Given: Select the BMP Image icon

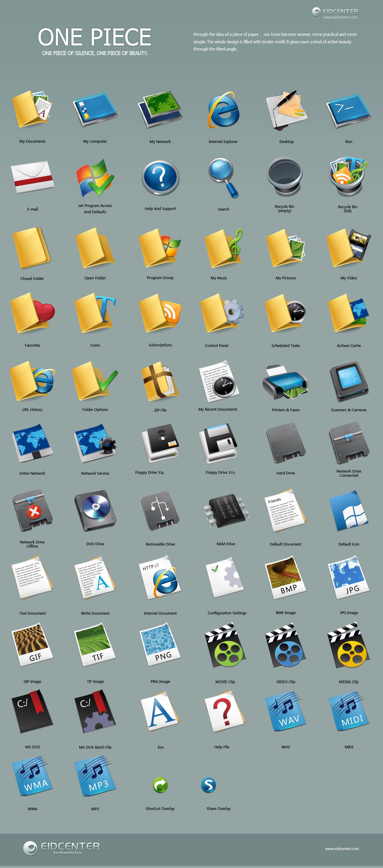Looking at the screenshot, I should [x=286, y=578].
